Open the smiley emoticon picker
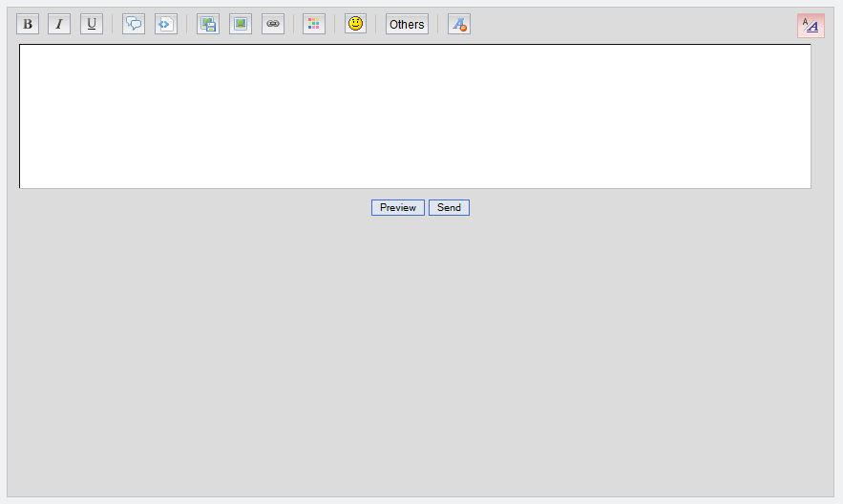 355,24
